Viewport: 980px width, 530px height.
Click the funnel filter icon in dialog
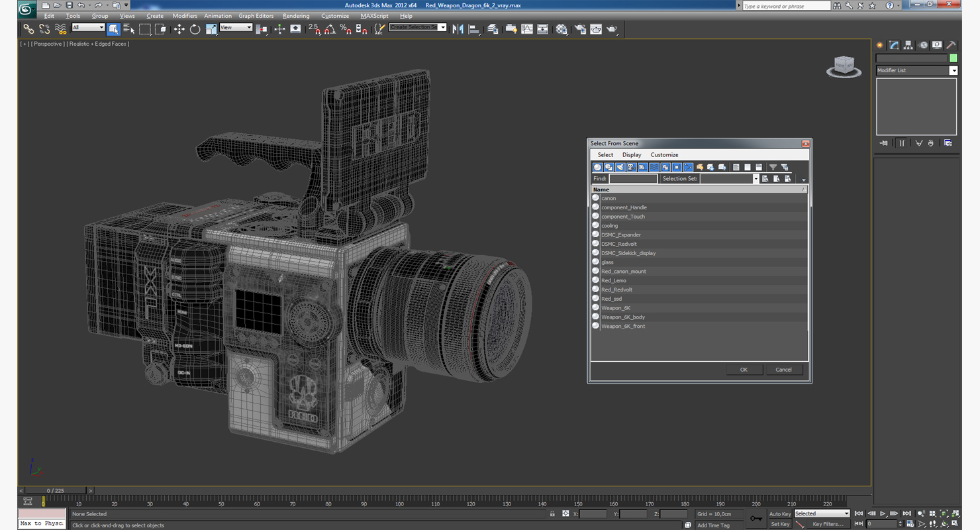coord(773,168)
